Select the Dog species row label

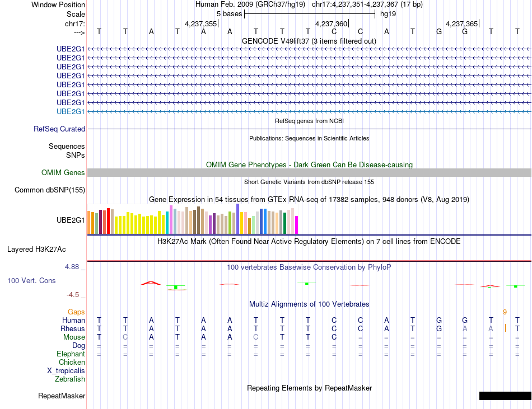[x=78, y=346]
